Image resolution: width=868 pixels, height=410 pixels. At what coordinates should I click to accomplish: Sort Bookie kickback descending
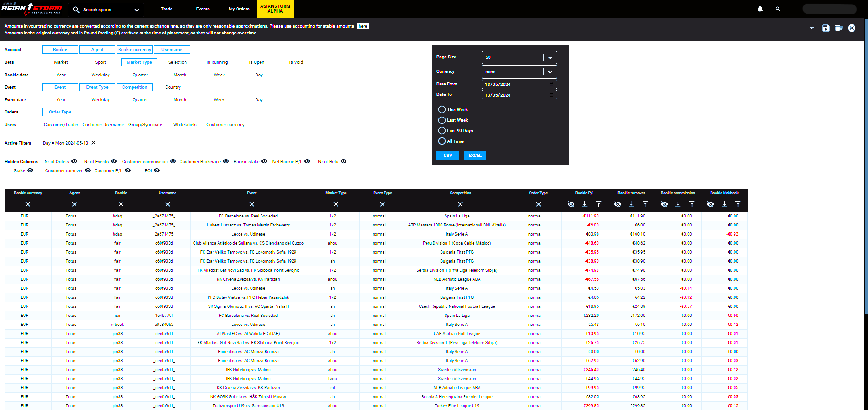(x=724, y=204)
